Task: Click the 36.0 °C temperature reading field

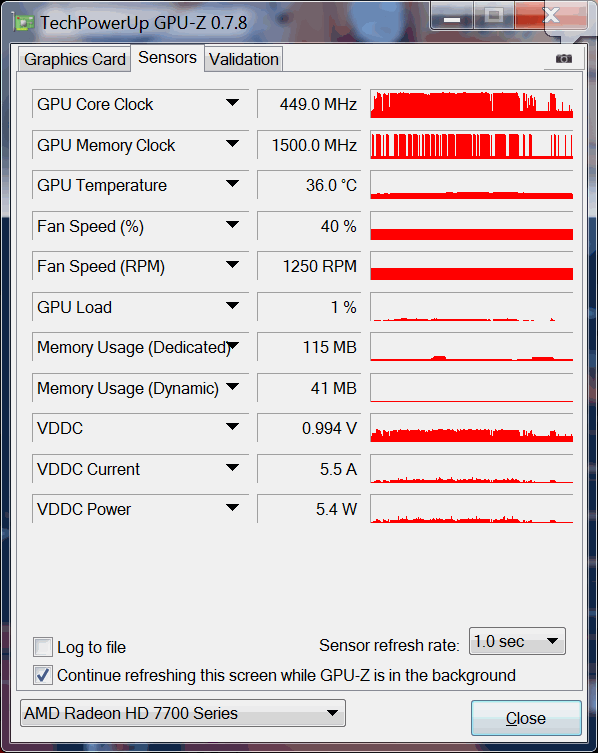Action: pos(309,185)
